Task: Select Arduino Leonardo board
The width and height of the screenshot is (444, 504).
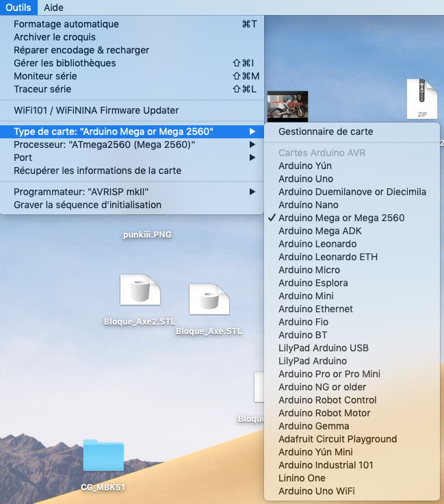Action: pyautogui.click(x=352, y=244)
